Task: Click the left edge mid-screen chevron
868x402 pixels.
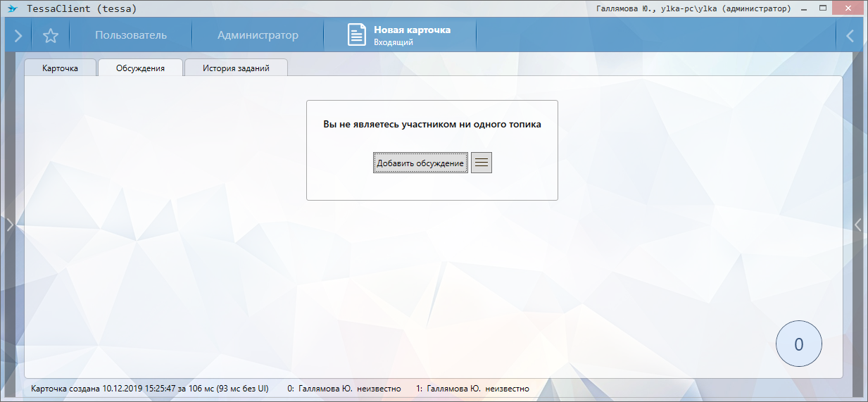Action: 10,225
